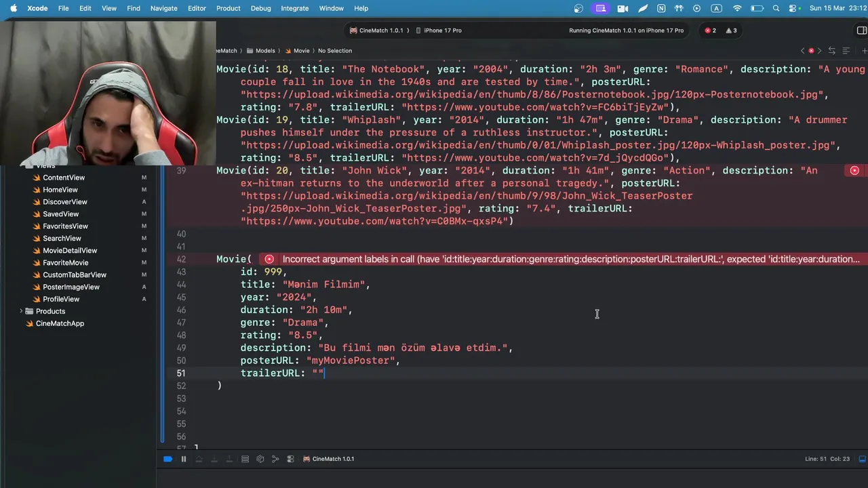Image resolution: width=868 pixels, height=488 pixels.
Task: Choose the iPhone 17 Pro run destination
Action: coord(439,30)
